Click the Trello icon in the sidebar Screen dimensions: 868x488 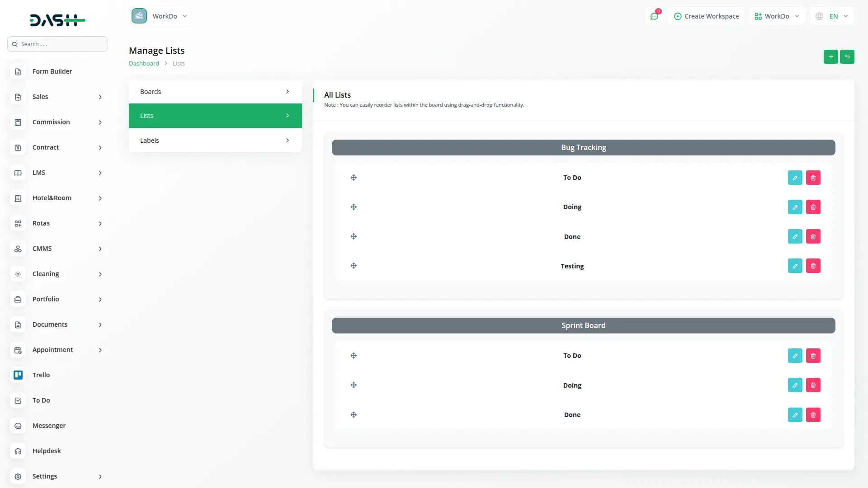[18, 375]
